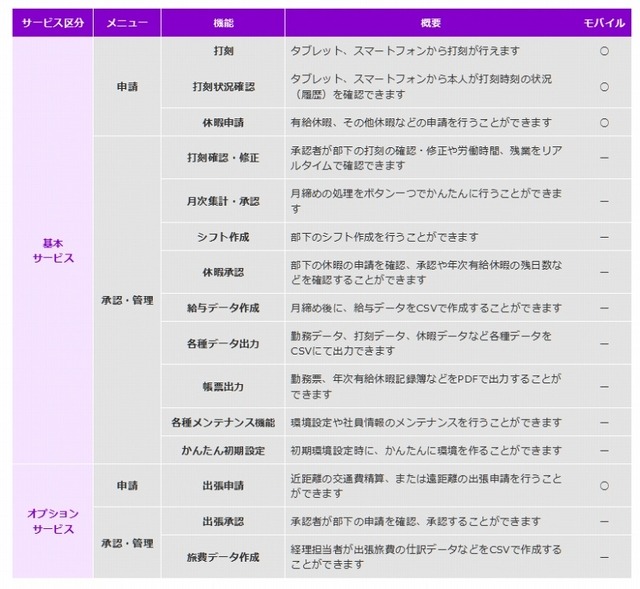Screen dimensions: 640x589
Task: Click description 近距離の交通費精算、または遠距離の出張申請
Action: [426, 486]
